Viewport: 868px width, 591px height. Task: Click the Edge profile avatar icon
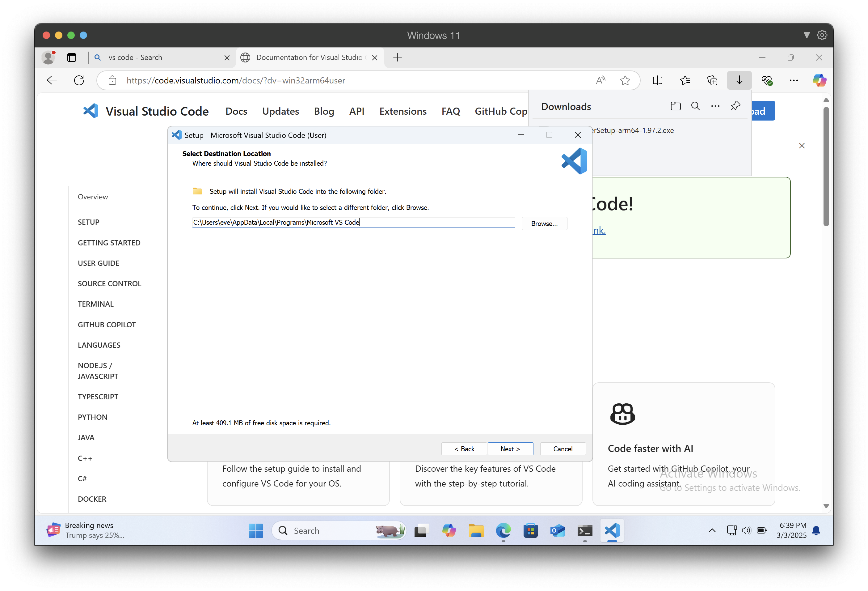coord(48,57)
